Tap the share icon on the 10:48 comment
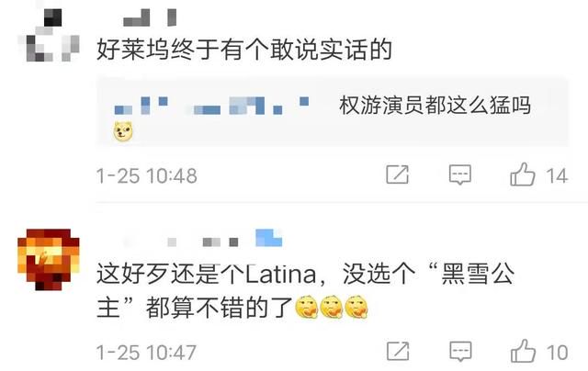Viewport: 588px width, 371px height. tap(397, 174)
